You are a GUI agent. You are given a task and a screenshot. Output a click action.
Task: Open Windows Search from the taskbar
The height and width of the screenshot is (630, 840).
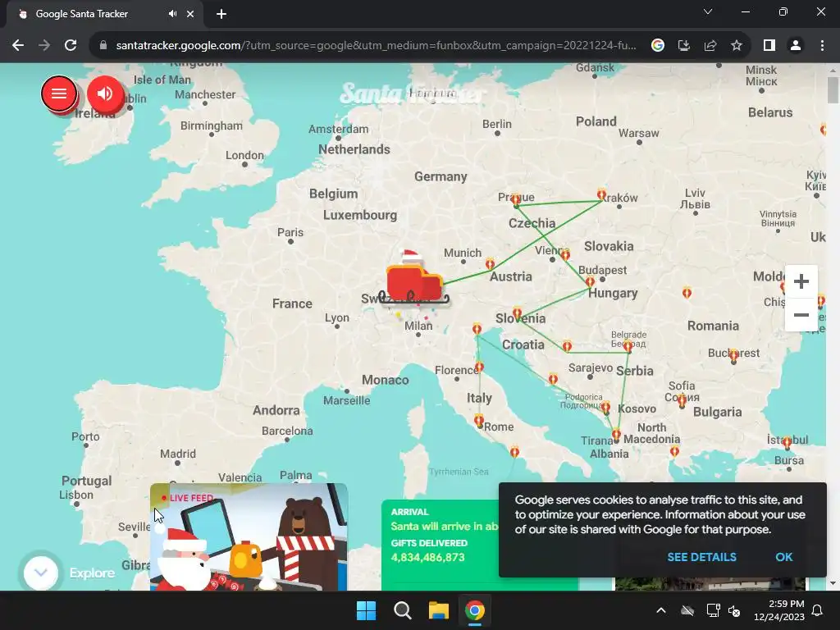(402, 610)
